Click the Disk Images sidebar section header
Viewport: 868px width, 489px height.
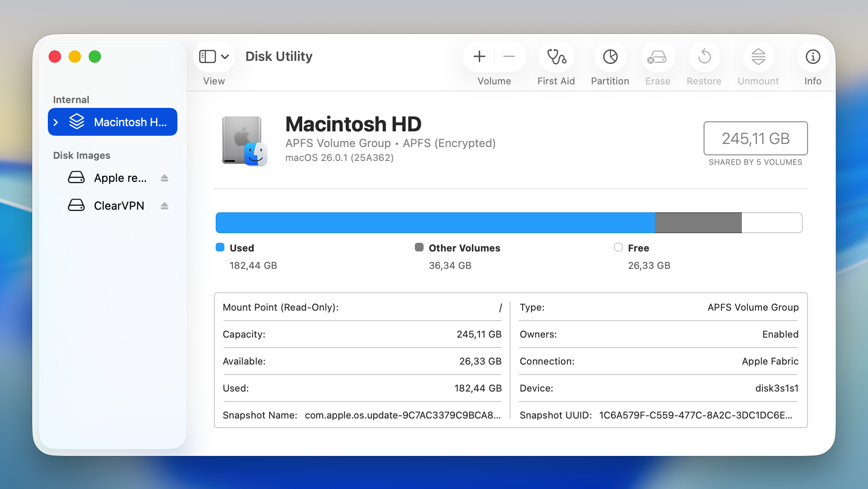tap(82, 155)
